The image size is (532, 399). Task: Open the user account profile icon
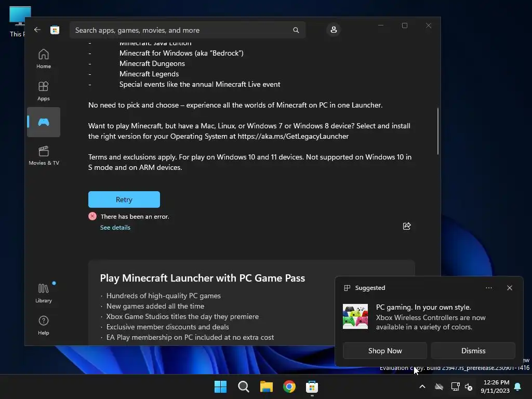click(x=334, y=30)
